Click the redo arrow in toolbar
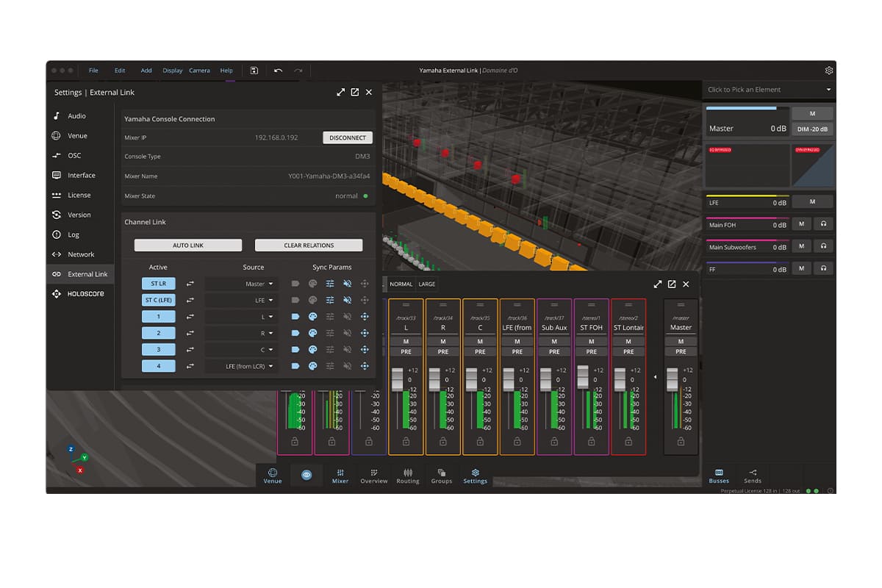Screen dimensions: 882x588 pos(298,71)
